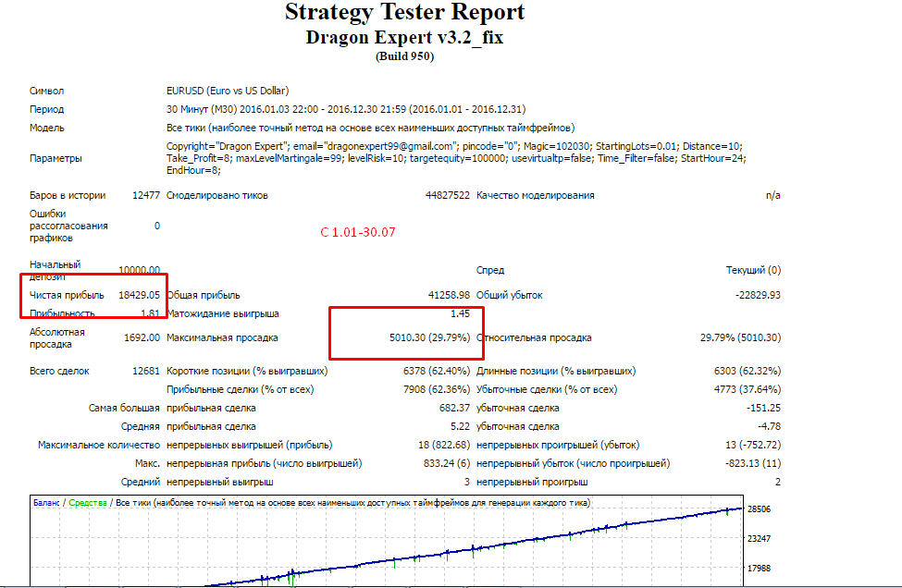Click consecutive losses value 13 (-752.72)
Viewport: 902px width, 588px height.
pos(753,445)
